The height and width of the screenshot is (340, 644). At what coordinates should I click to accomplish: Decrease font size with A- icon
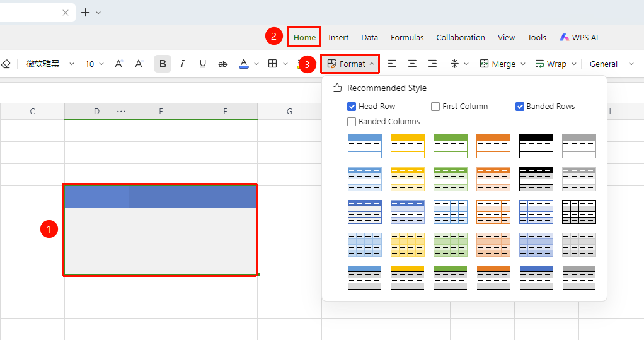[139, 64]
